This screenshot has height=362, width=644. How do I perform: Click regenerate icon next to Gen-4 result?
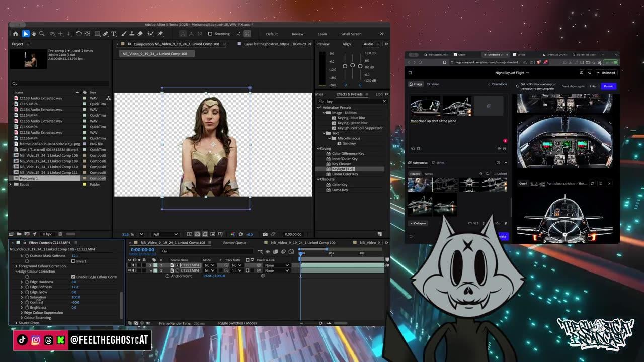click(592, 184)
